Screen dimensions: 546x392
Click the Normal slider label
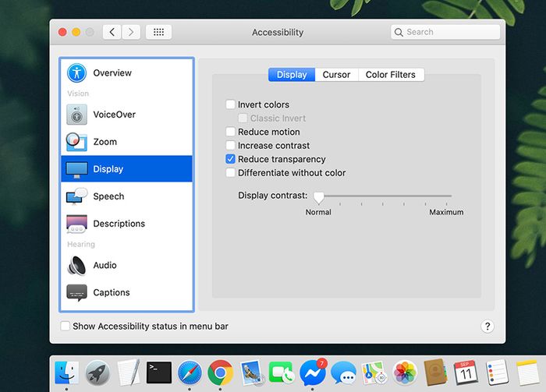(318, 212)
